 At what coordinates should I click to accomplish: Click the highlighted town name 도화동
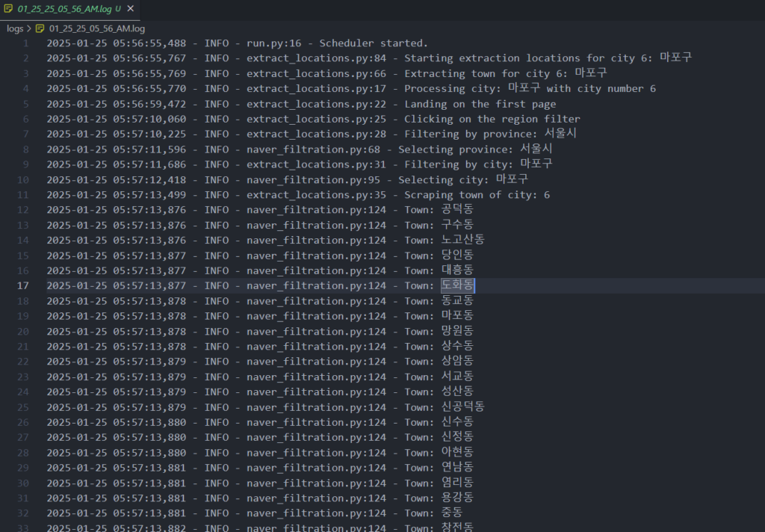pos(457,285)
